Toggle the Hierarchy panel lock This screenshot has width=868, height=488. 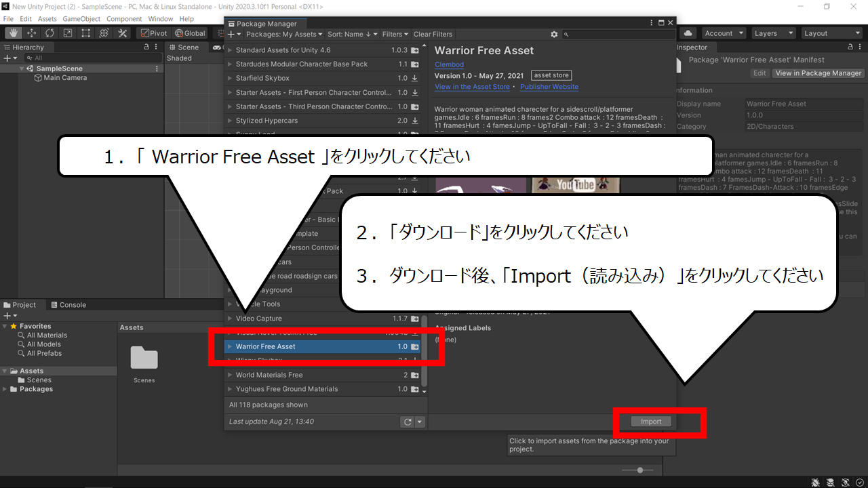coord(146,47)
